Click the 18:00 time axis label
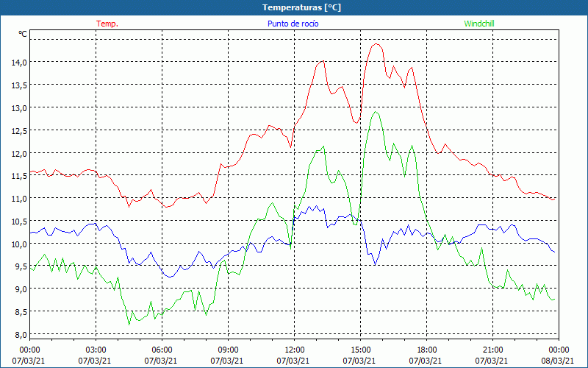The width and height of the screenshot is (588, 368). [427, 350]
